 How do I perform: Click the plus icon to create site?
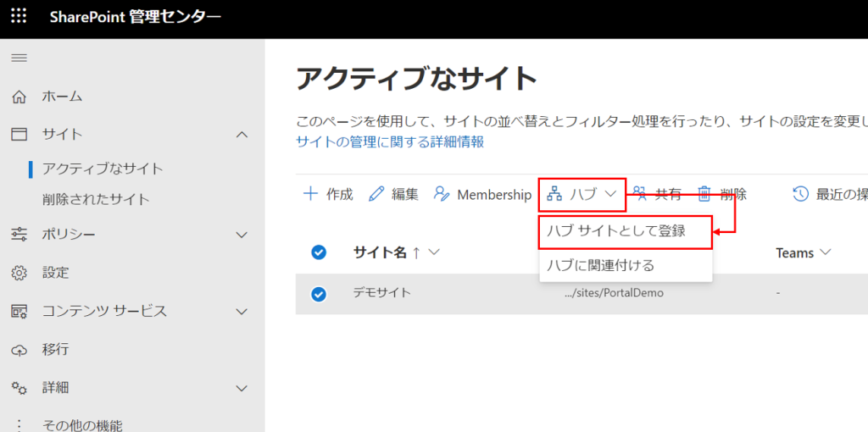tap(310, 194)
